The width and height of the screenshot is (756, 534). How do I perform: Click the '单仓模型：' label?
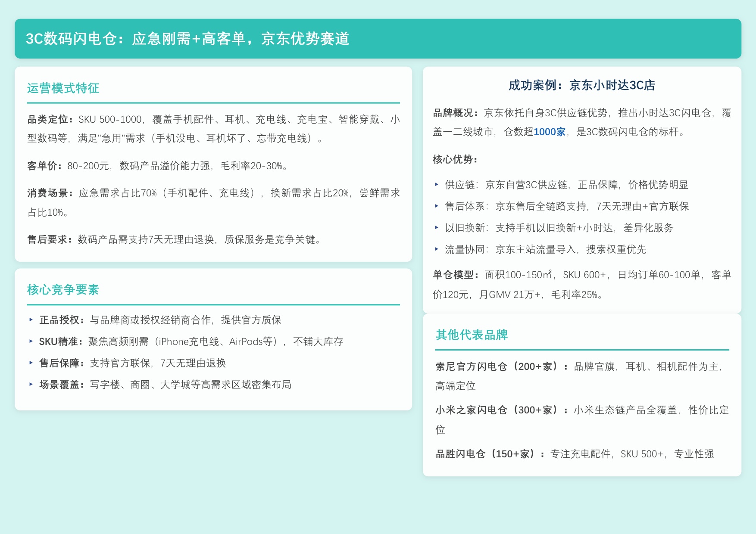click(x=456, y=275)
